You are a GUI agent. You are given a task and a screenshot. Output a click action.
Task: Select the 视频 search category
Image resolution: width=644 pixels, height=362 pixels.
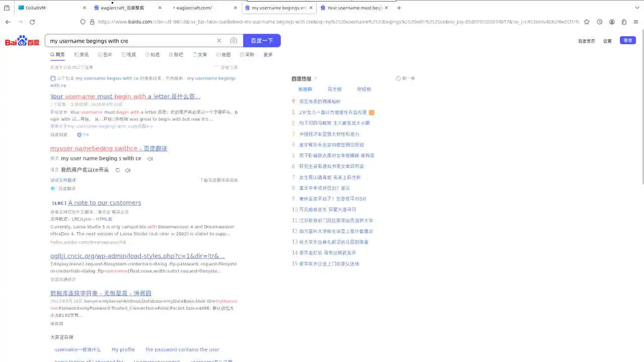(129, 55)
